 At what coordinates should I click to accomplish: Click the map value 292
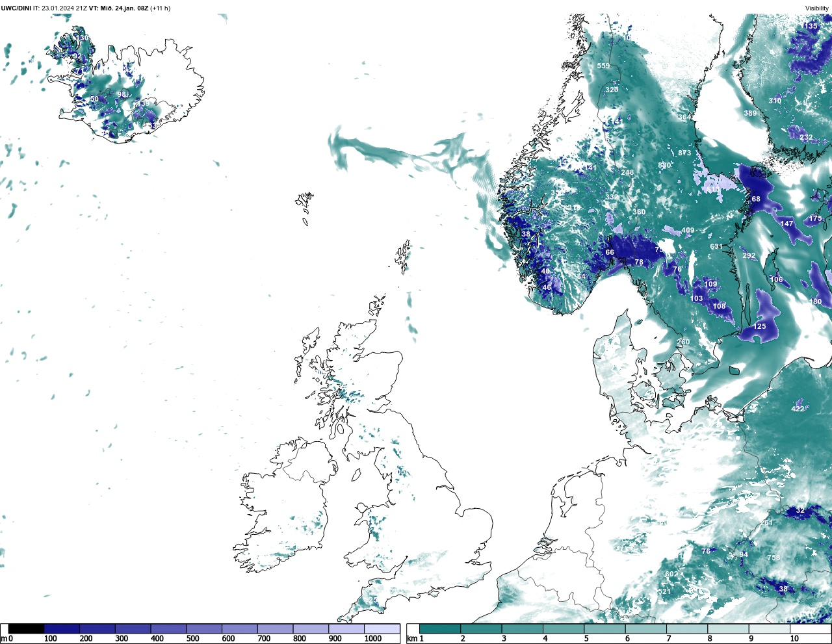[749, 255]
